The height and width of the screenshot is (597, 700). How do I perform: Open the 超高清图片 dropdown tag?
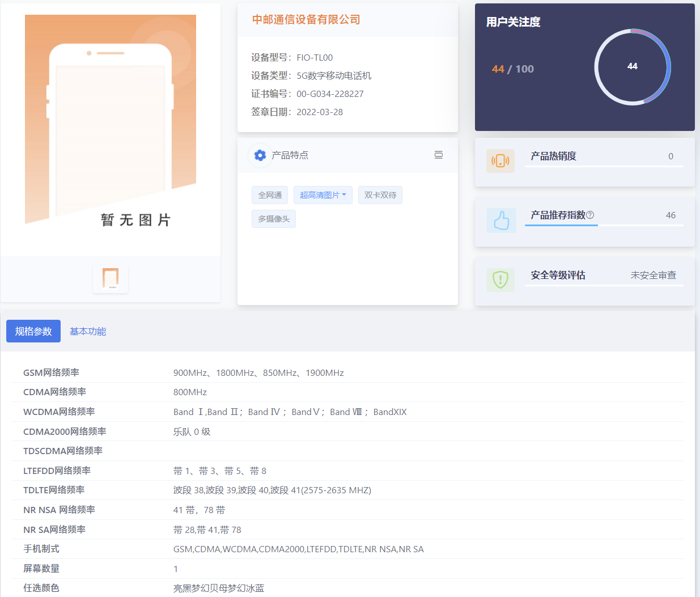pos(323,195)
